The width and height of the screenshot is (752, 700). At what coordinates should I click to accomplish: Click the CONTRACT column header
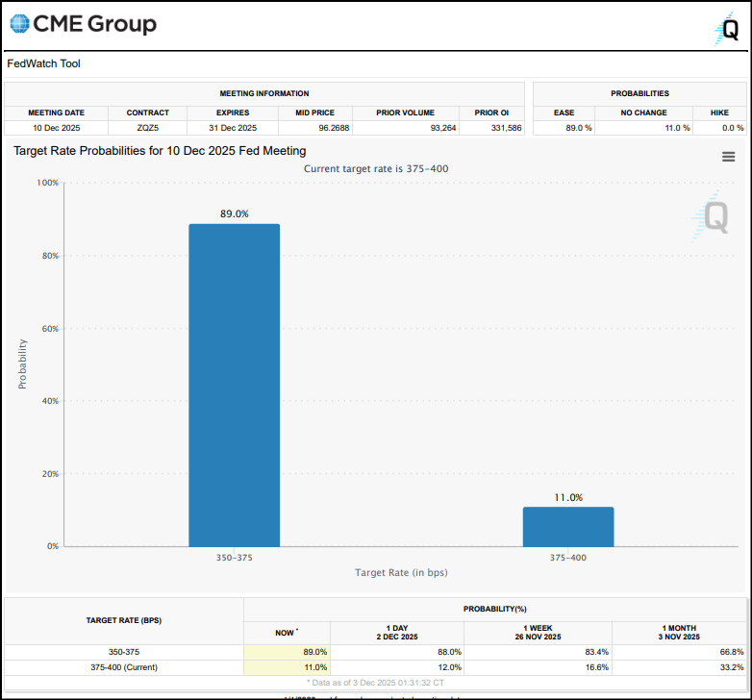click(x=148, y=112)
